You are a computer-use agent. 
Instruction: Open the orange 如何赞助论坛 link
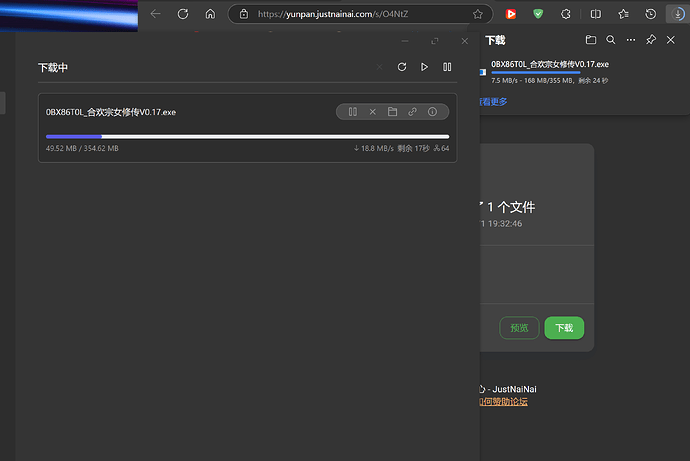pos(503,402)
